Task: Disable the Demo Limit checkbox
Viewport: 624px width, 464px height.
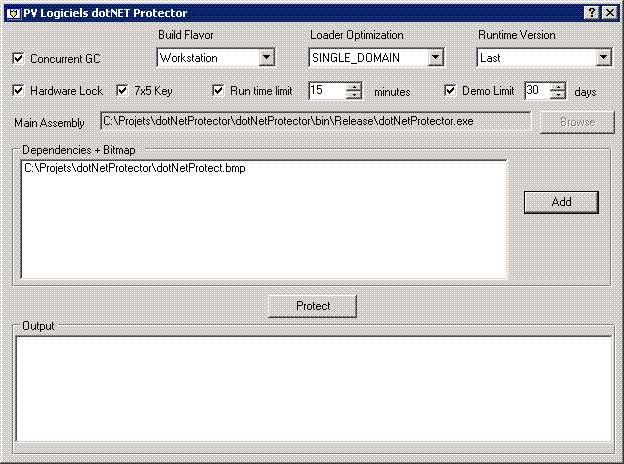Action: pos(451,91)
